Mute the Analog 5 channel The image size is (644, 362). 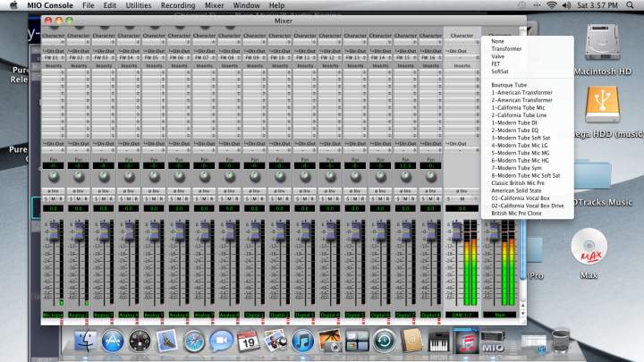click(154, 198)
